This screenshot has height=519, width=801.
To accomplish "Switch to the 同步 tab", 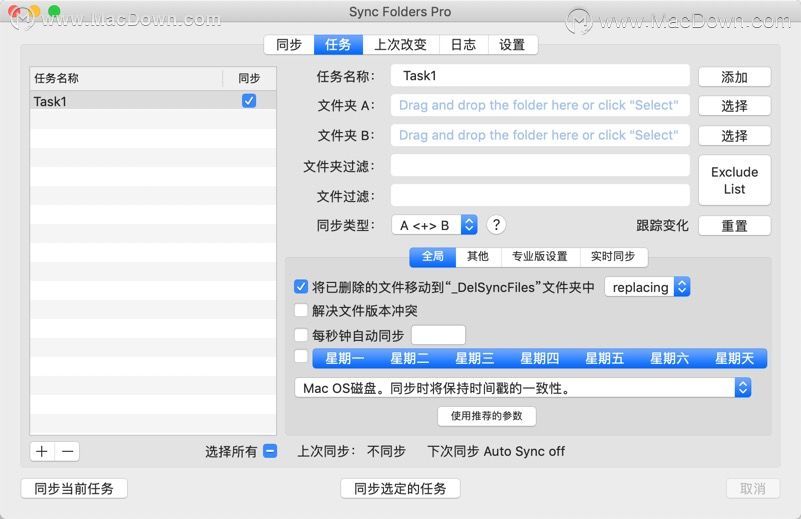I will click(289, 45).
